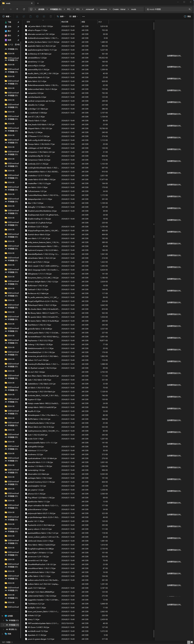Click the Paste toolbar icon
Image resolution: width=194 pixels, height=644 pixels.
pos(30,17)
